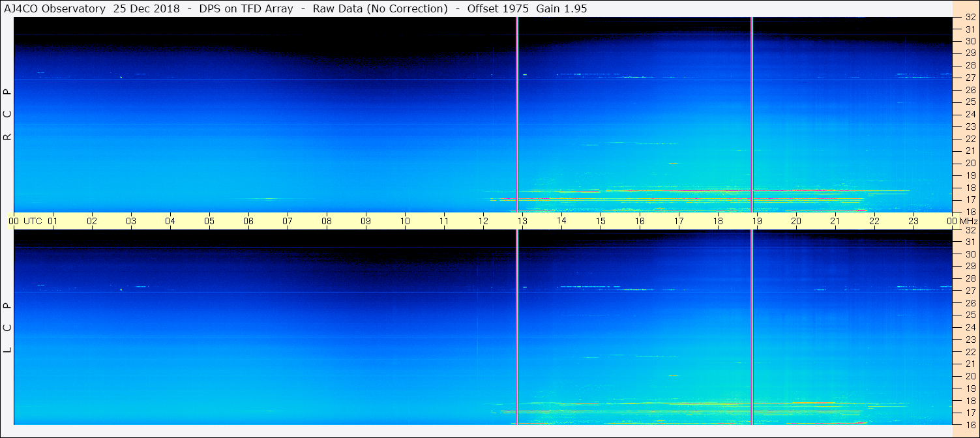Click the 30 MHz tick label on RCP scale

tap(971, 41)
